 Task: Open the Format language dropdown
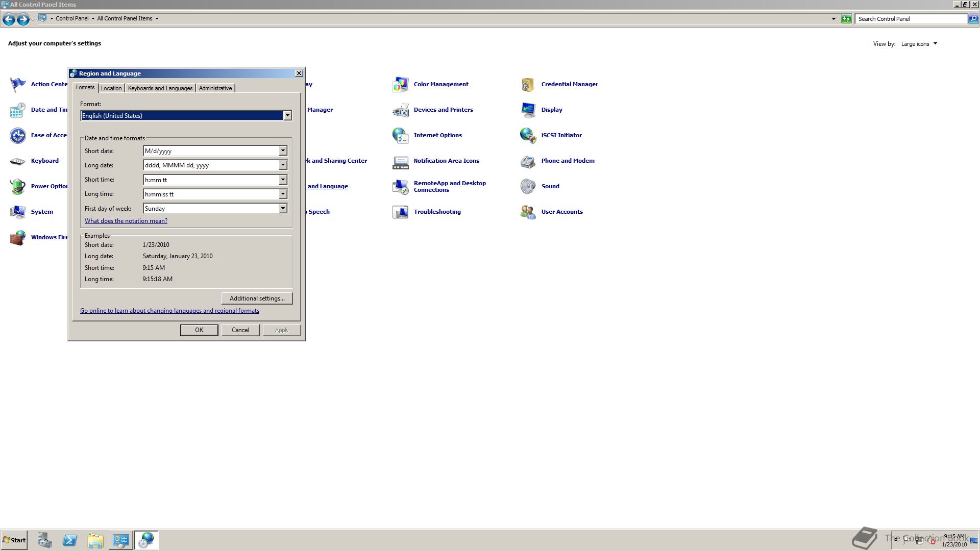point(288,116)
